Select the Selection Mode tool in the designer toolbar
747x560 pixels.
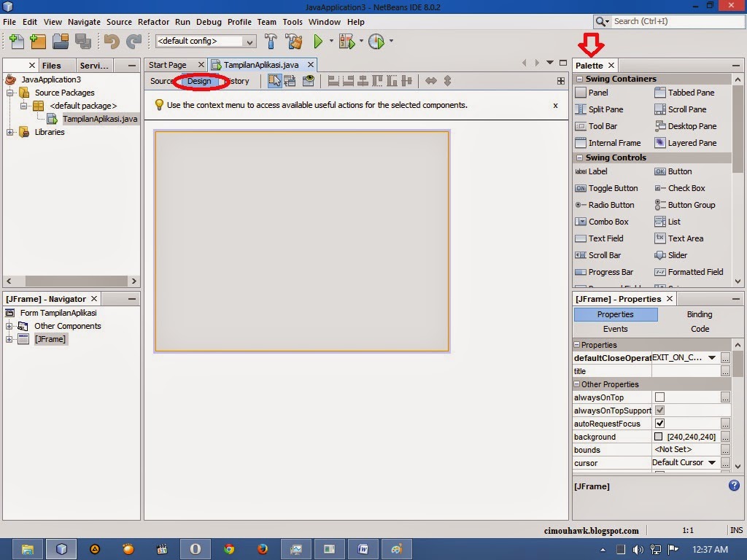274,81
